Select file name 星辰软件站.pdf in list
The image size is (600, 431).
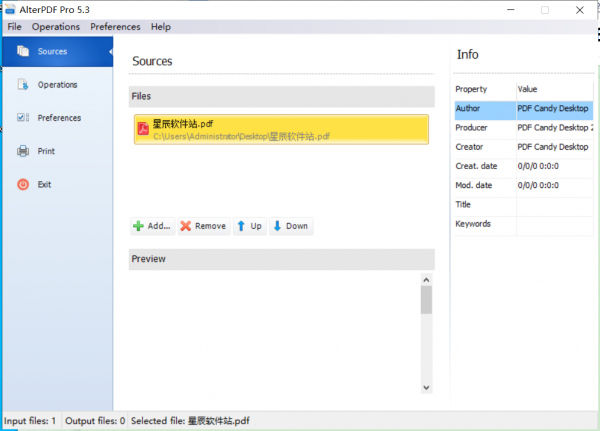(x=183, y=124)
